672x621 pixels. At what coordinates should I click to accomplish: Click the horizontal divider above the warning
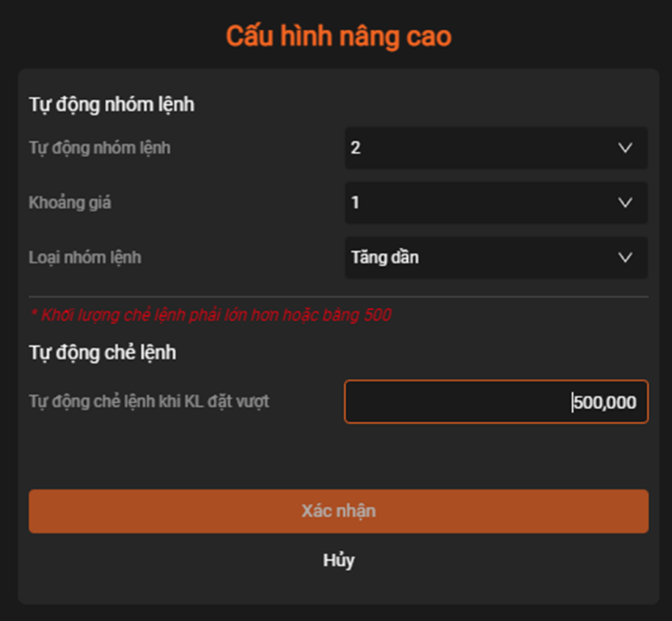point(338,297)
